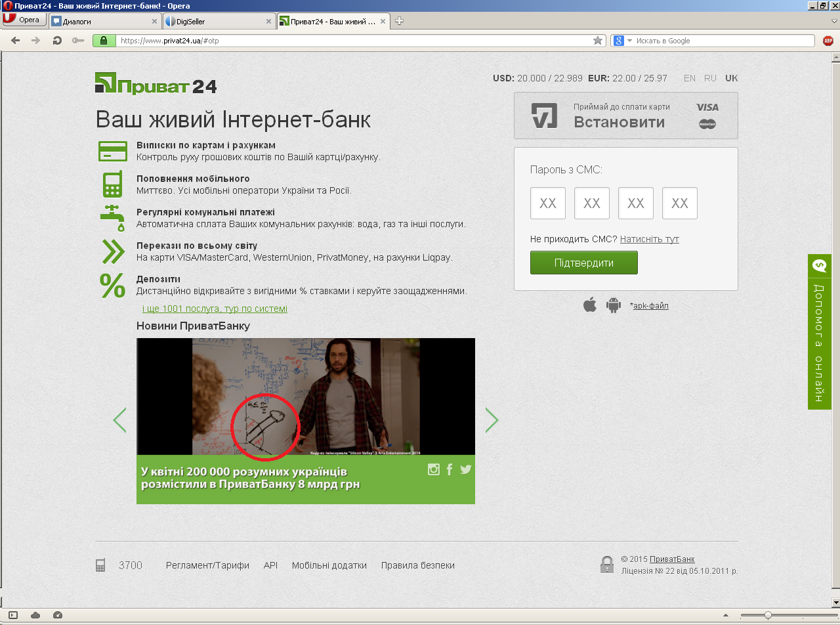Click the Opera Link cloud icon
This screenshot has height=625, width=840.
[x=35, y=615]
